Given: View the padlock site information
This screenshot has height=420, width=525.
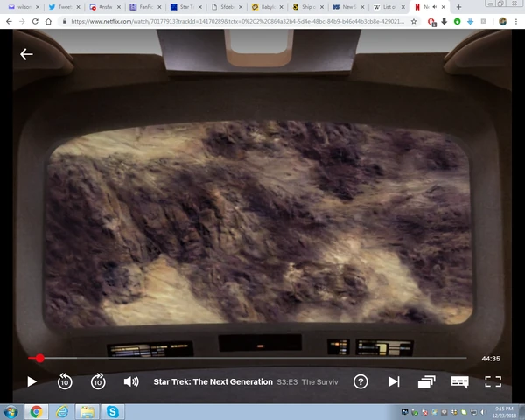Looking at the screenshot, I should coord(64,21).
